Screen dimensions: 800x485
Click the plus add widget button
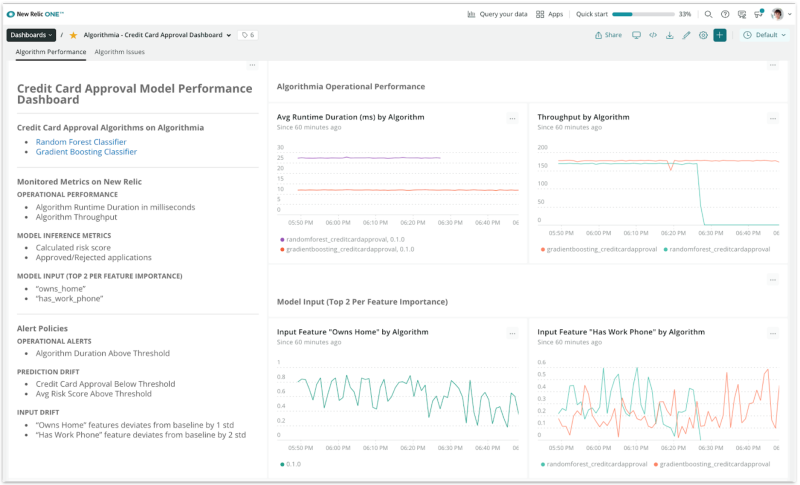point(720,35)
